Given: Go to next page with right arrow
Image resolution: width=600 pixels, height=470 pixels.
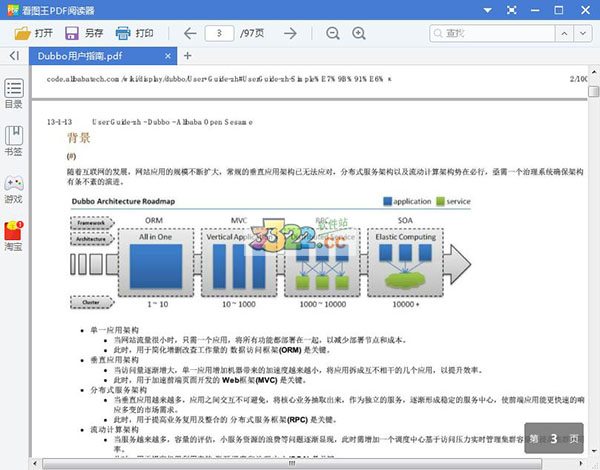Looking at the screenshot, I should 290,33.
